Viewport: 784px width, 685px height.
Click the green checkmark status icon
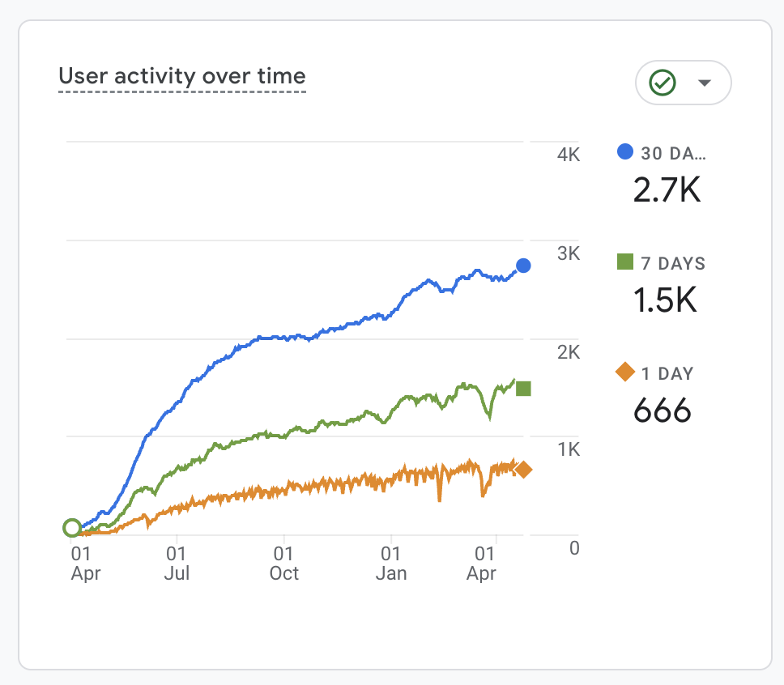[663, 83]
